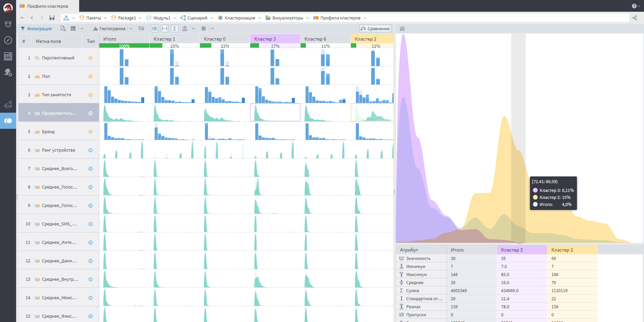Screen dimensions: 644x322
Task: Expand dropdown next to Кластеризация breadcrumb
Action: click(x=260, y=18)
